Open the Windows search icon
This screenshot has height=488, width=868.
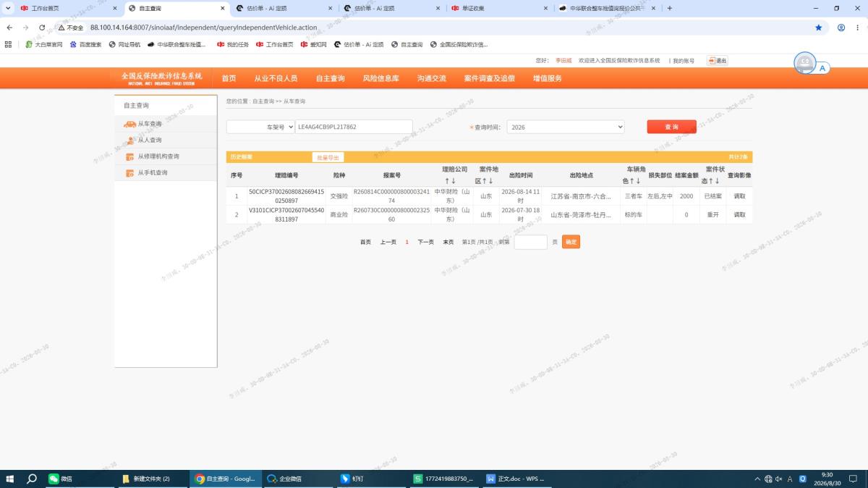pos(32,479)
